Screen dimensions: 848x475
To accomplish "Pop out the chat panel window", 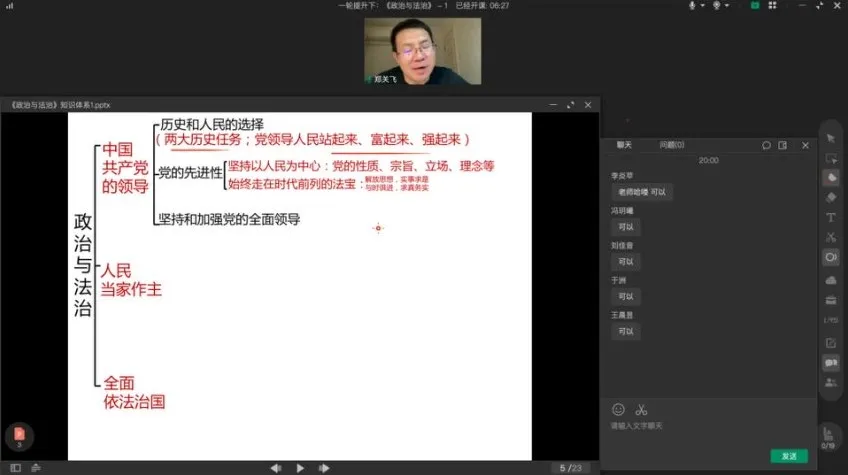I will click(x=782, y=145).
